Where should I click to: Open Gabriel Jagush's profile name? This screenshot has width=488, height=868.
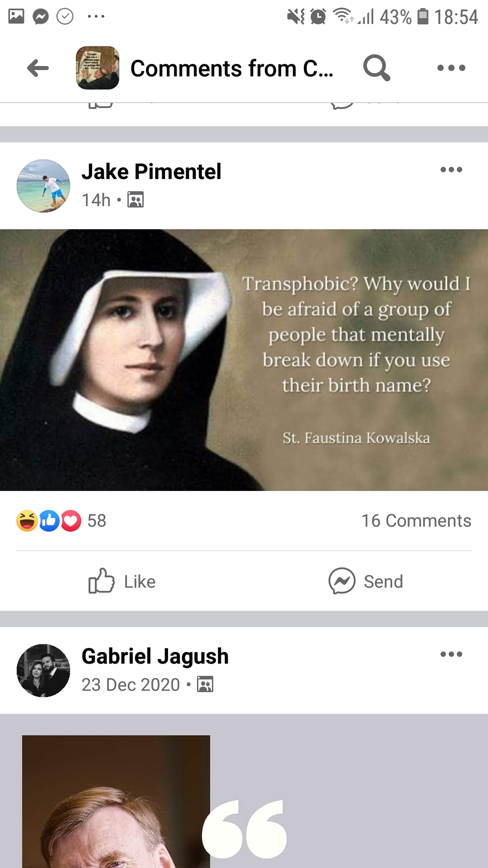coord(155,656)
